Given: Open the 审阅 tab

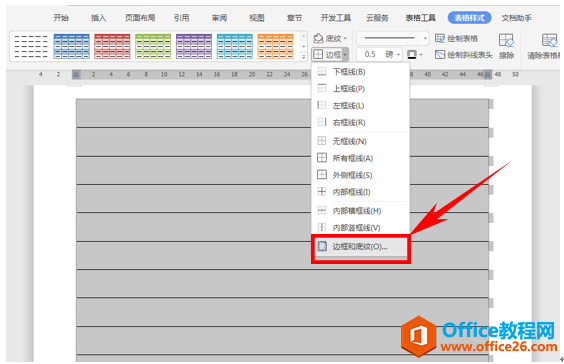Looking at the screenshot, I should point(219,18).
